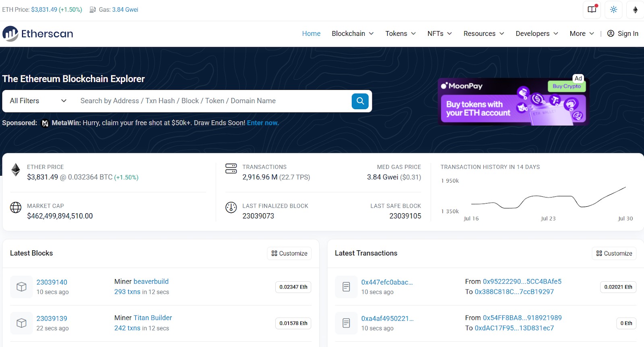644x347 pixels.
Task: Click Gas 3.84 Gwei link
Action: [x=125, y=10]
